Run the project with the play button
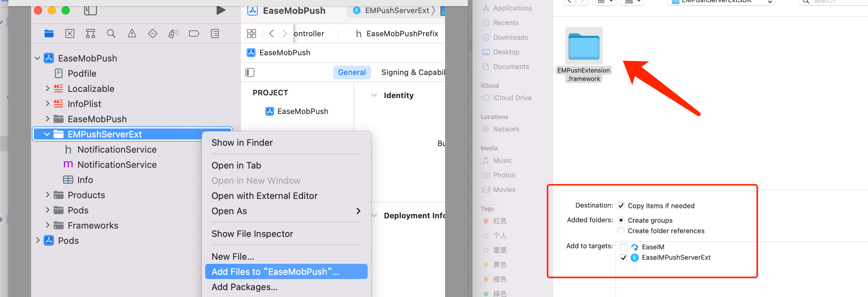This screenshot has height=297, width=868. point(221,10)
